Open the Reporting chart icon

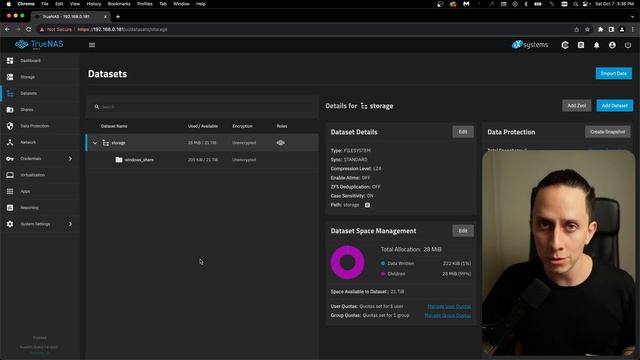tap(10, 207)
